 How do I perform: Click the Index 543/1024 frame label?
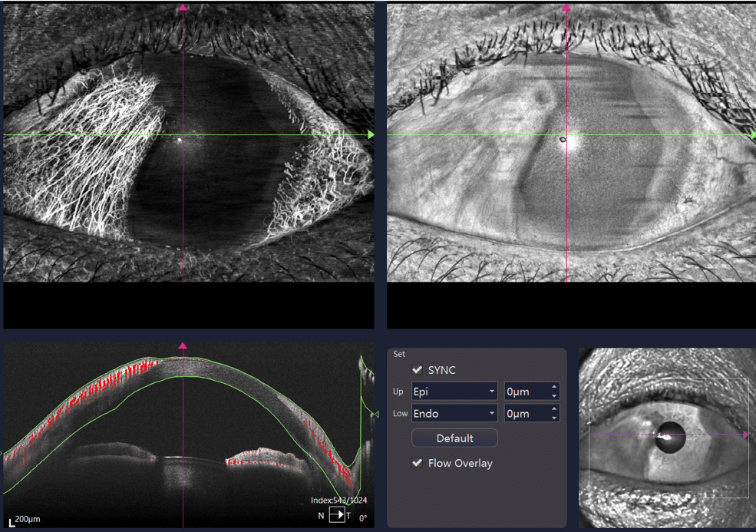338,501
